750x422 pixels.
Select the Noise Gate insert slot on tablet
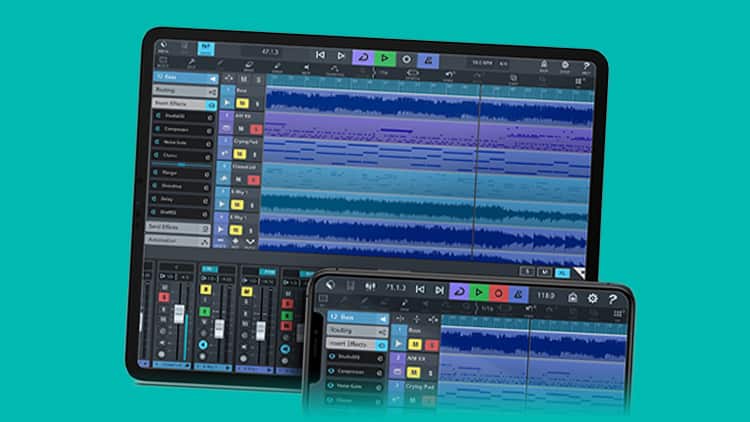(183, 143)
